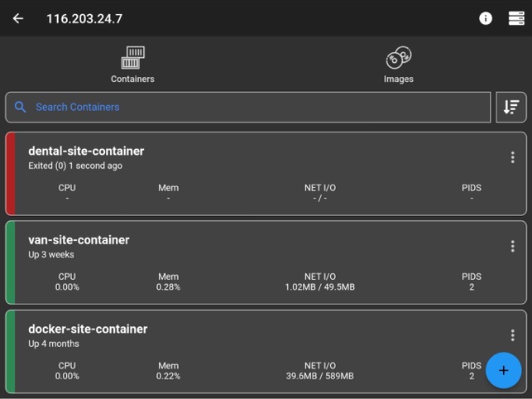Open van-site-container three-dot menu

coord(513,246)
